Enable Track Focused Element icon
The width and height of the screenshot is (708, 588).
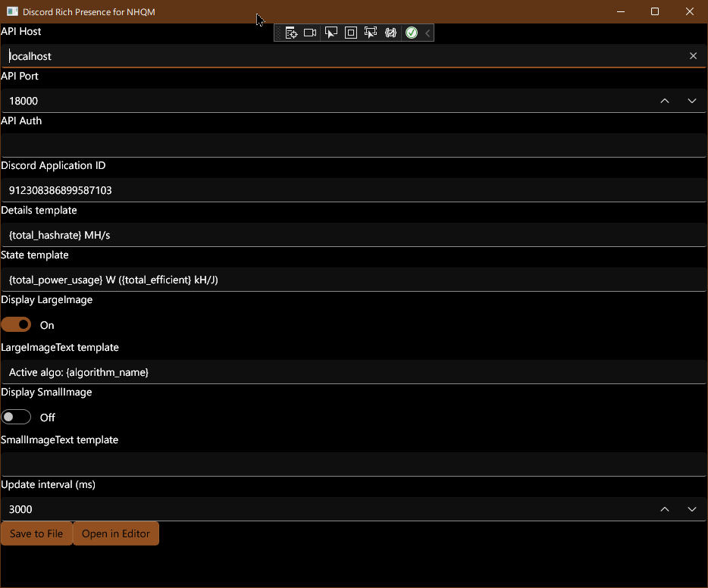click(x=371, y=33)
